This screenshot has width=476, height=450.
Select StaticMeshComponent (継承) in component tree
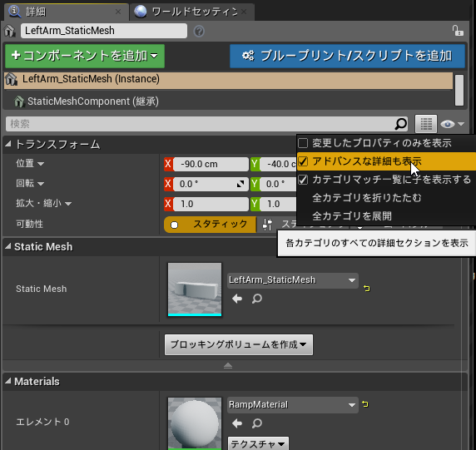(228, 101)
